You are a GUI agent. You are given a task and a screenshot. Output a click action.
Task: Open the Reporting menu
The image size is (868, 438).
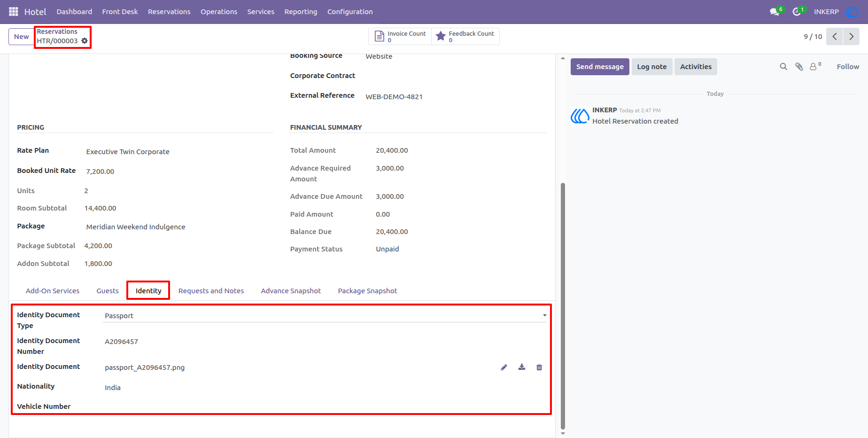point(301,12)
